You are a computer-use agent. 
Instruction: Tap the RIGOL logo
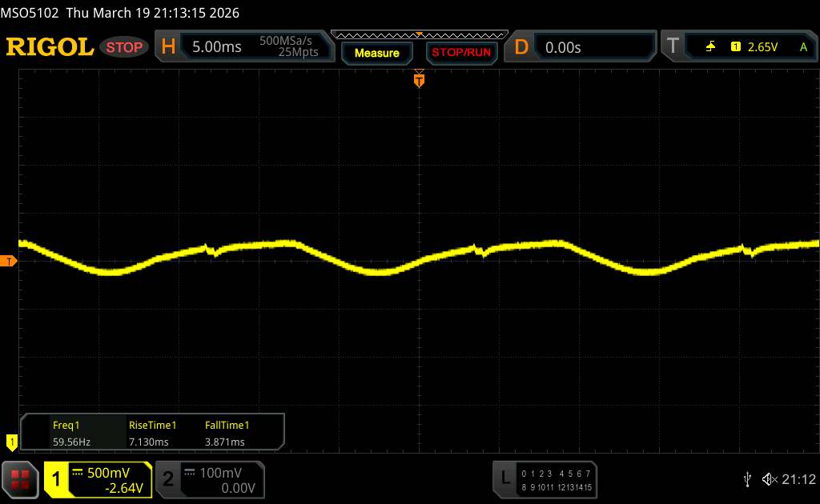coord(50,47)
